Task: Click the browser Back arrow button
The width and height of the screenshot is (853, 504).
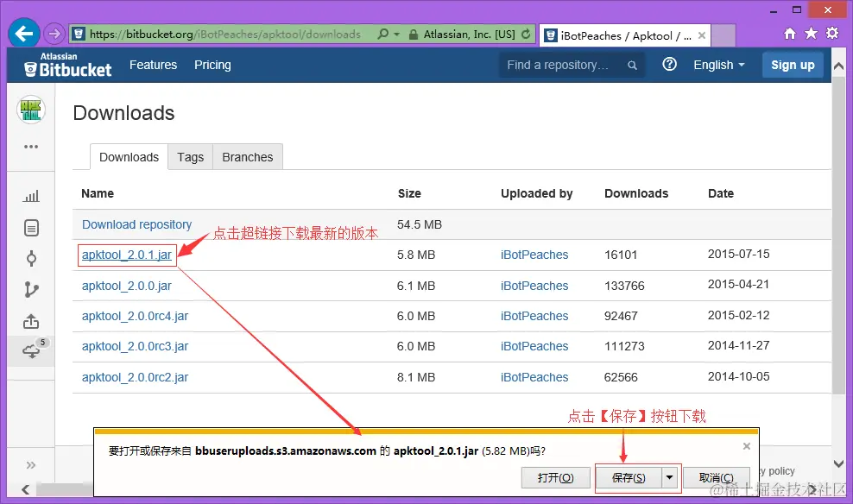Action: [24, 34]
